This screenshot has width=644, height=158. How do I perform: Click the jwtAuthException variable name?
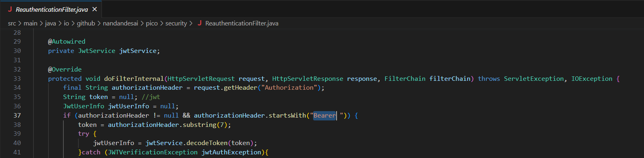(231, 152)
